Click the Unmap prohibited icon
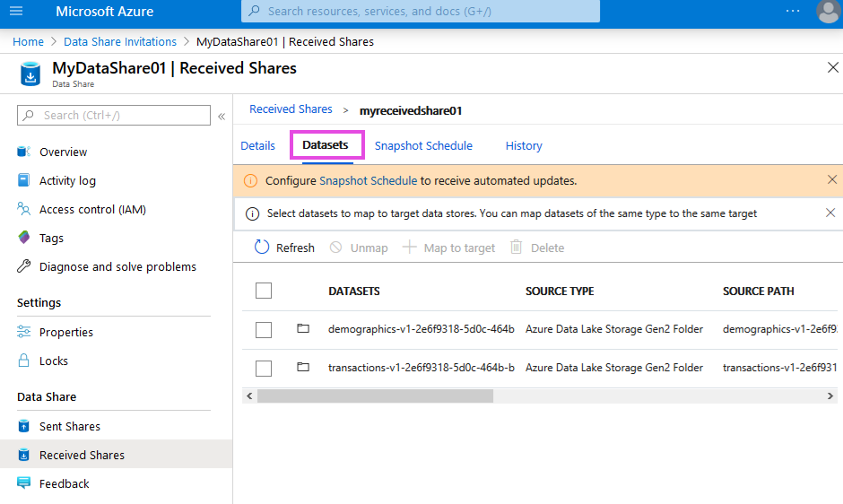Image resolution: width=843 pixels, height=504 pixels. (336, 248)
